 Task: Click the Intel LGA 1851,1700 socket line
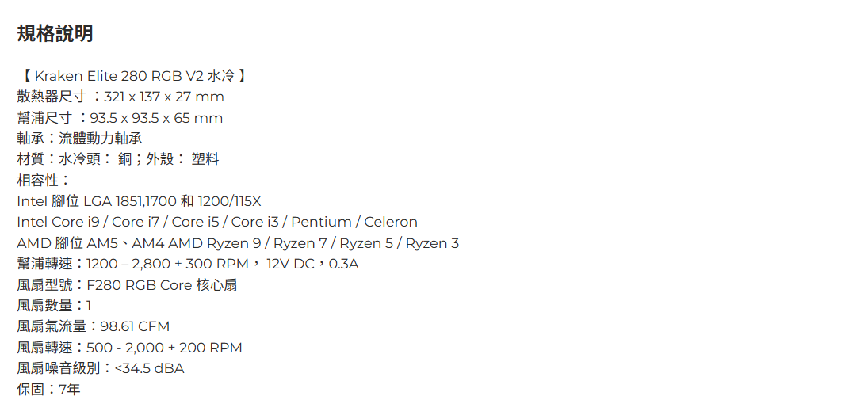tap(139, 201)
